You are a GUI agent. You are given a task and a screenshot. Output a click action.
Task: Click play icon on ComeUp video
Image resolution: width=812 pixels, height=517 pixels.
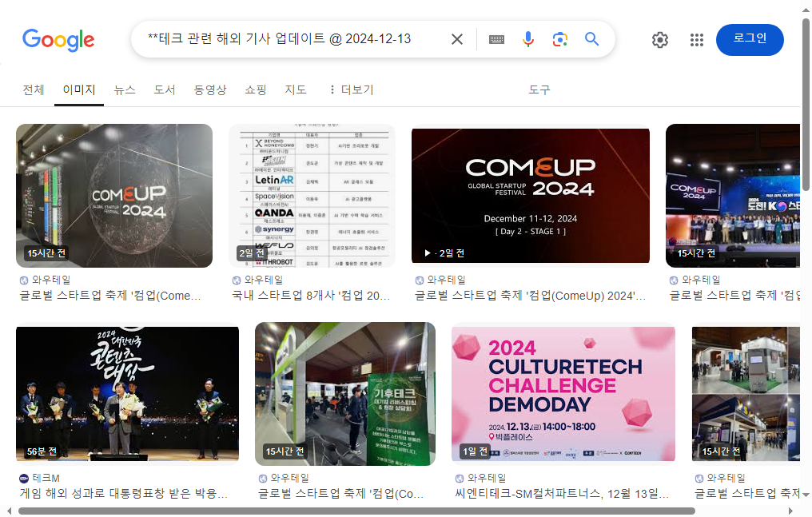(428, 253)
